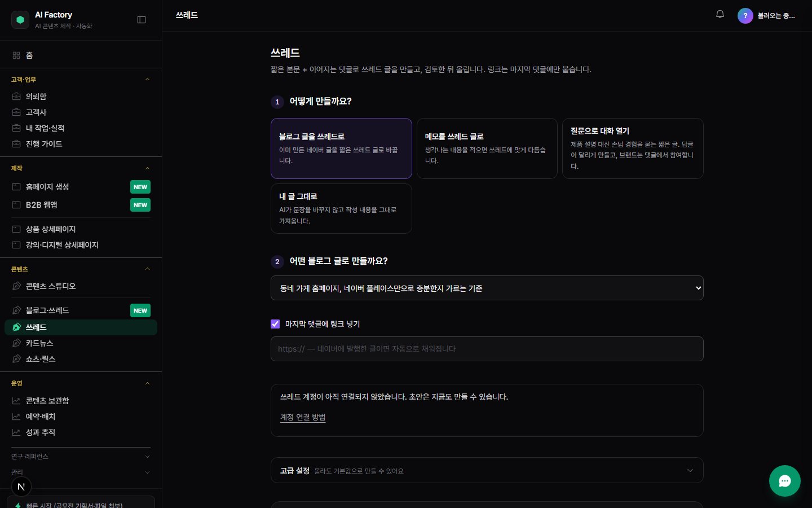Click the NEW badge on 홈페이지 생성

point(140,187)
